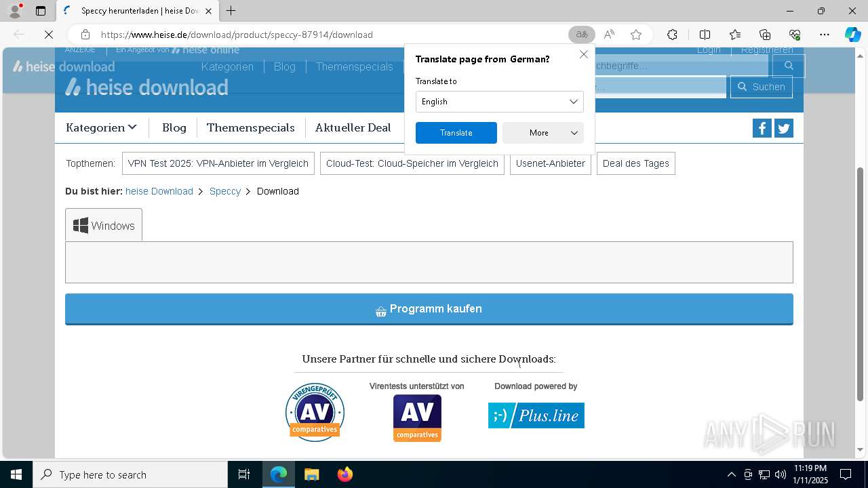Click the taskbar search box

click(130, 474)
